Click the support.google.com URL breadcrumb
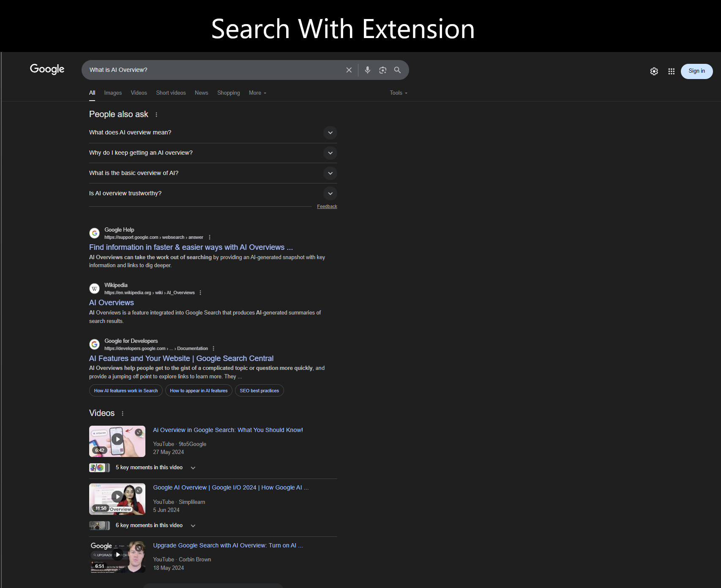This screenshot has width=721, height=588. click(x=154, y=238)
